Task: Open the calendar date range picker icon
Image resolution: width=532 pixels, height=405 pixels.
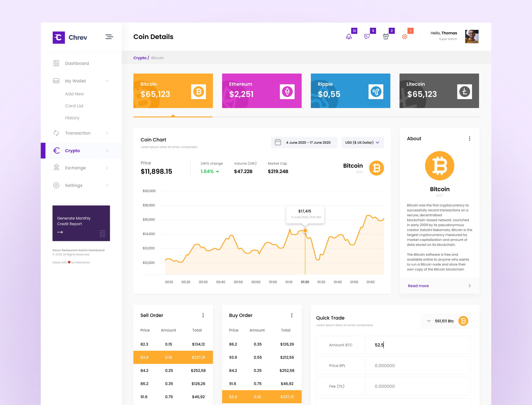Action: 278,142
